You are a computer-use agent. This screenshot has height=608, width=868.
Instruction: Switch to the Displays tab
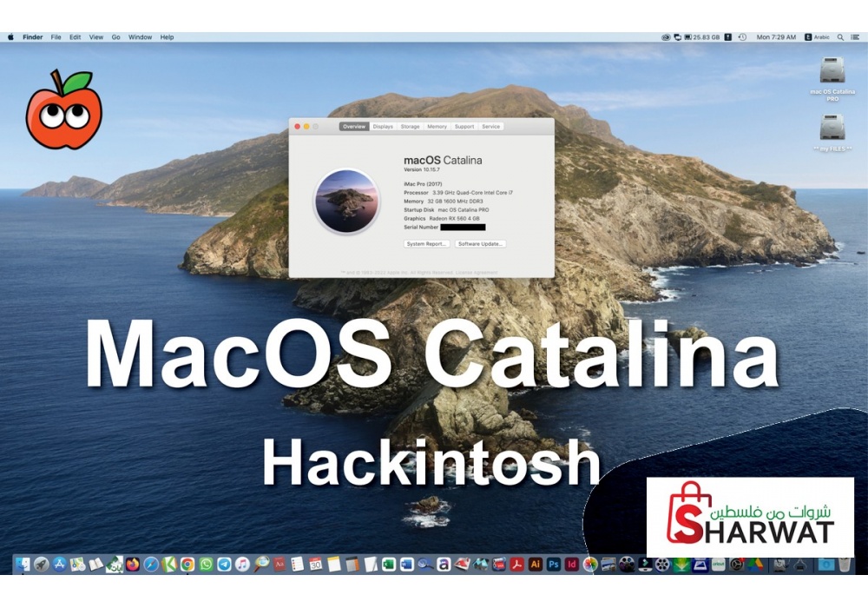tap(383, 126)
